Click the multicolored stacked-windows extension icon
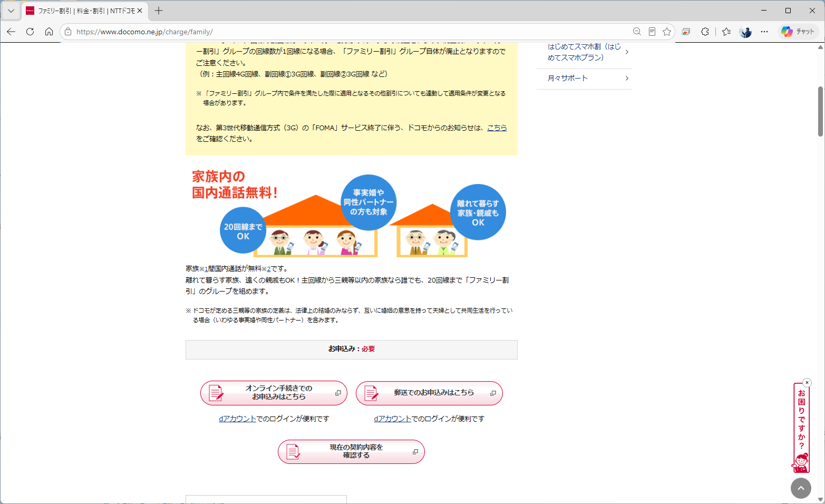This screenshot has width=825, height=504. pos(686,32)
